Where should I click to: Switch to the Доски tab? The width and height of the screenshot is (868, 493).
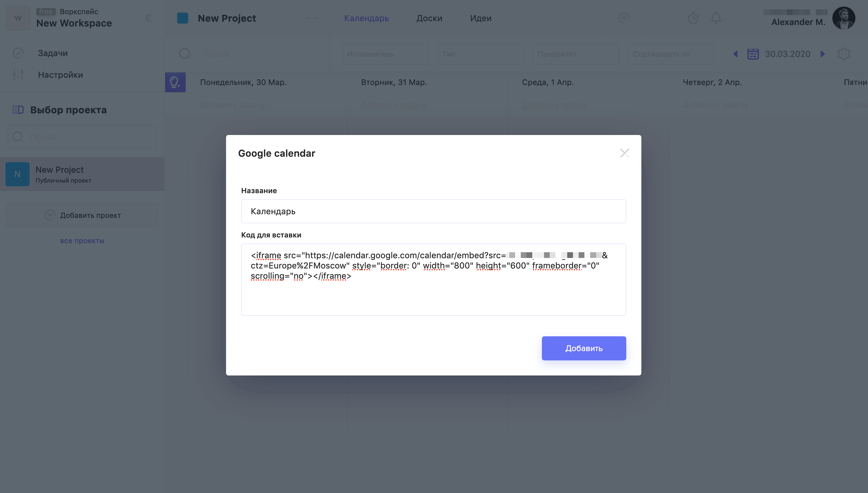429,18
